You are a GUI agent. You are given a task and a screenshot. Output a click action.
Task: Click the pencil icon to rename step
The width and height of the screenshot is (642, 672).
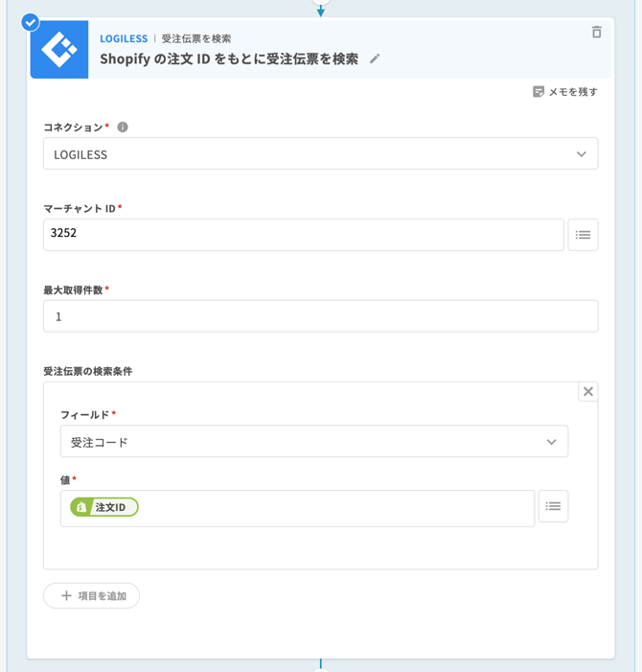(x=375, y=59)
